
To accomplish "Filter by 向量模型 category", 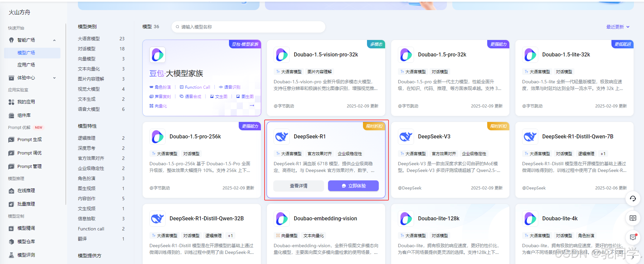I will tap(101, 59).
